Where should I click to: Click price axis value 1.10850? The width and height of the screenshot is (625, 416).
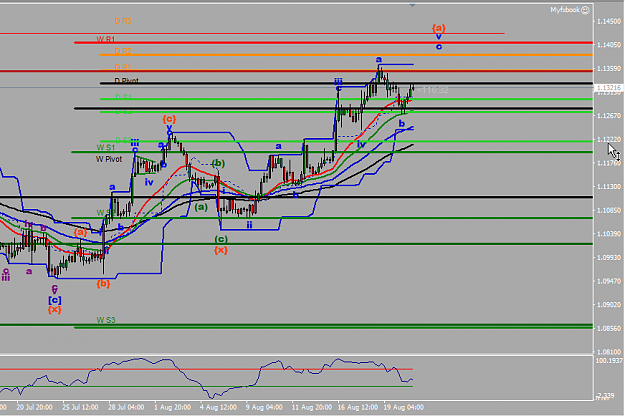pos(609,210)
